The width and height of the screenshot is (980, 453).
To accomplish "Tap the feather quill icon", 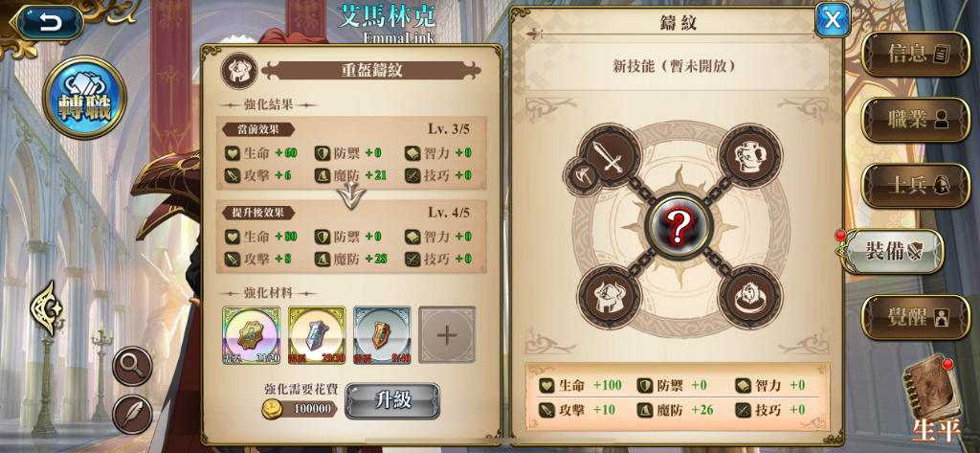I will (132, 414).
